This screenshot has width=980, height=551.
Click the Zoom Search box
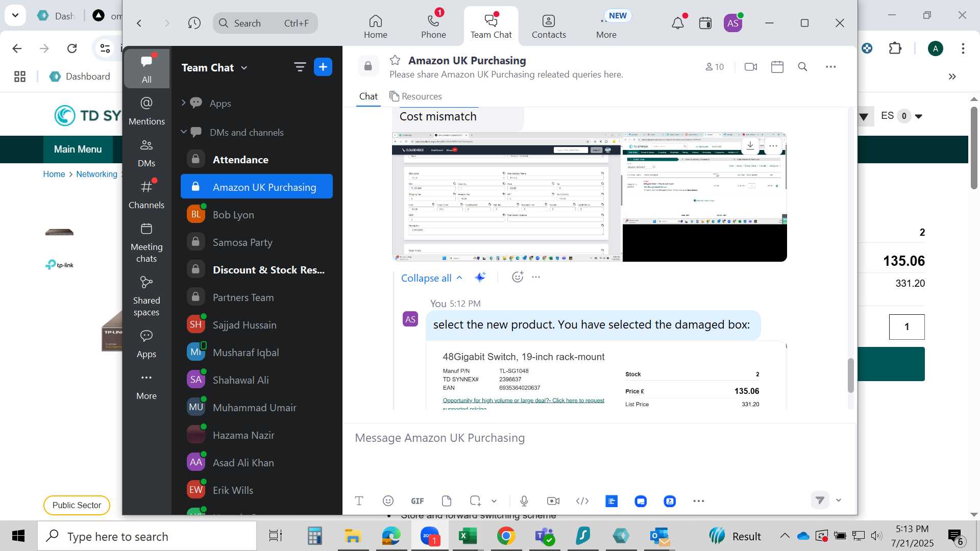[x=265, y=23]
